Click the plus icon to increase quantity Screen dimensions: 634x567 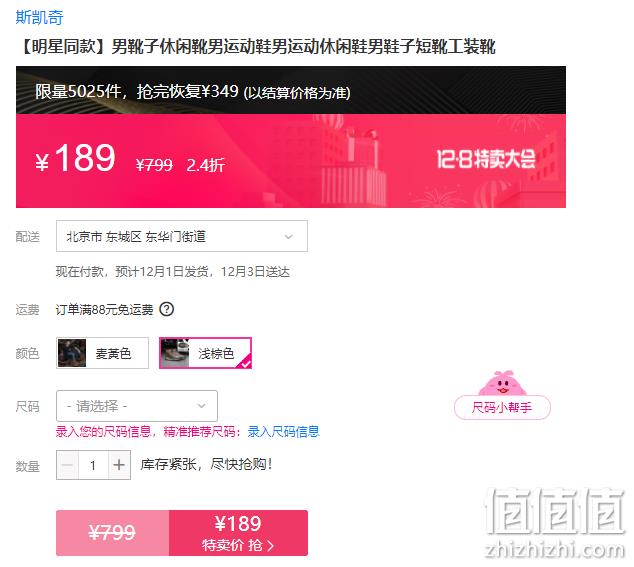pyautogui.click(x=119, y=465)
